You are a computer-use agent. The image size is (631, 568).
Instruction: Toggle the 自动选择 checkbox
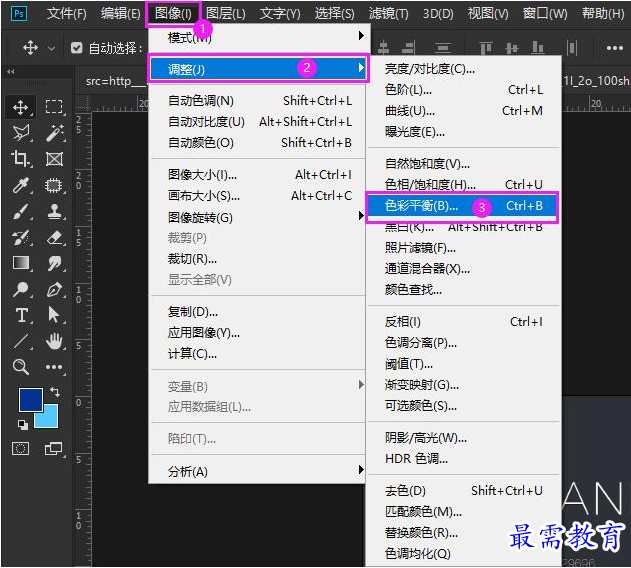[76, 48]
